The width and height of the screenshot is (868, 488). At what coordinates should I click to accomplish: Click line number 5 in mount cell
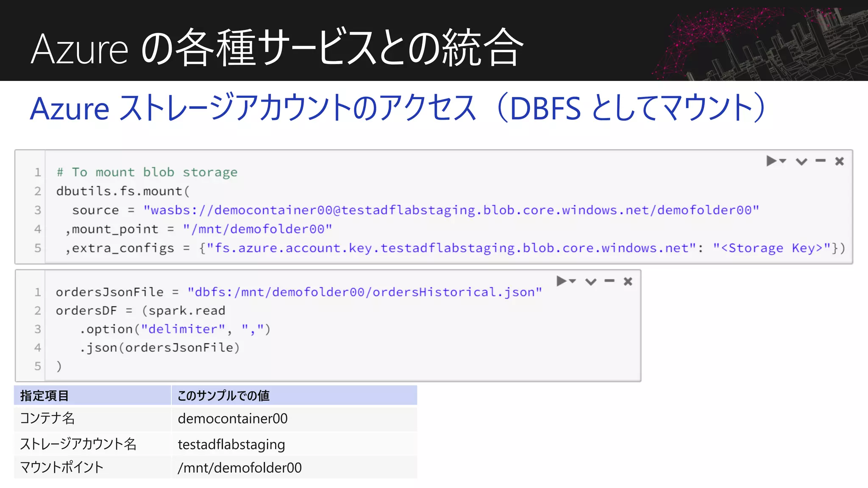click(x=38, y=248)
